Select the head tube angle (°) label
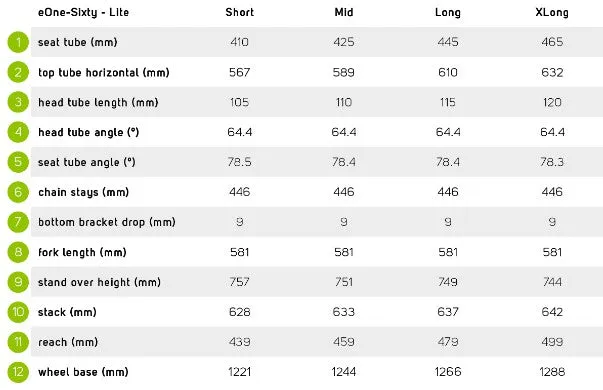 (88, 132)
